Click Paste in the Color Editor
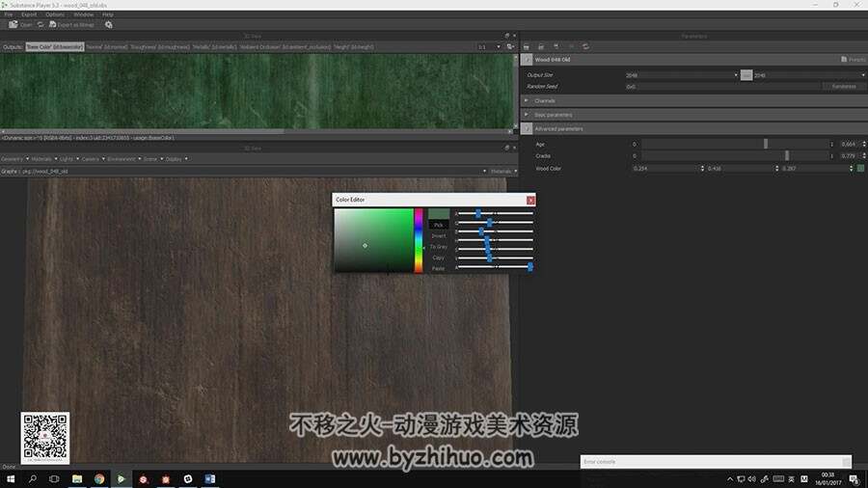 [x=439, y=268]
